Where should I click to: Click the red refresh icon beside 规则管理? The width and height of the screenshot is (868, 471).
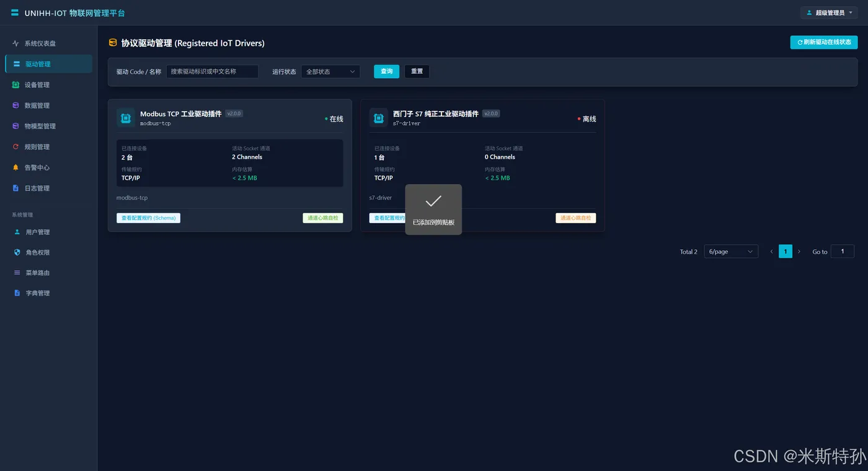pyautogui.click(x=16, y=147)
